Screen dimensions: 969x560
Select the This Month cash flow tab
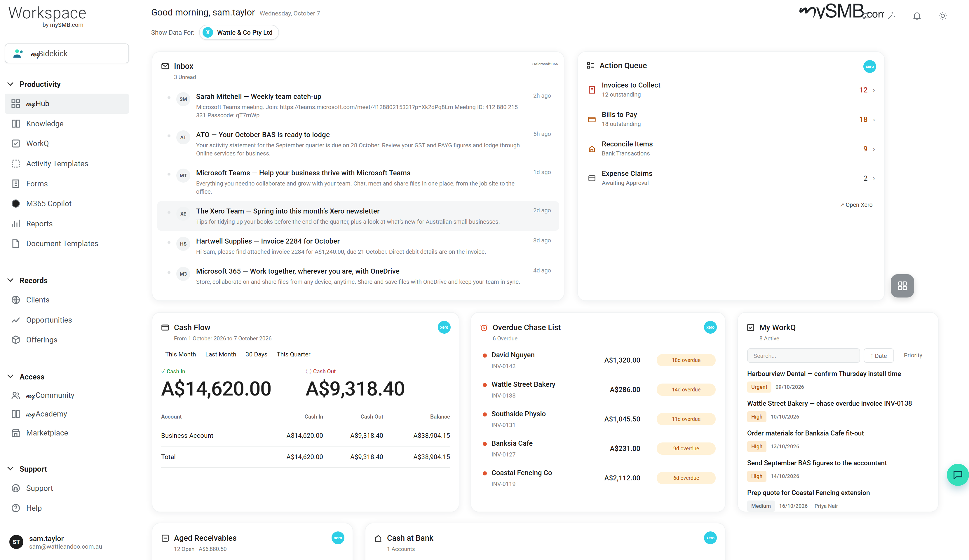180,354
